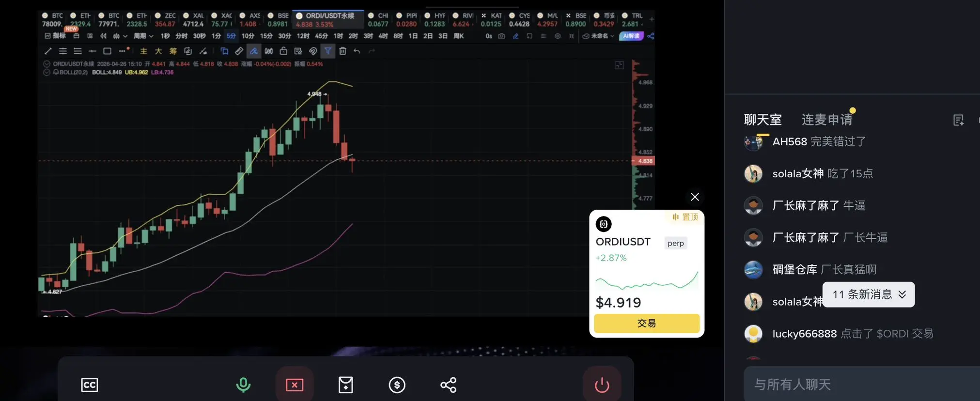Toggle closed captions with the CC icon
The height and width of the screenshot is (401, 980).
(x=90, y=385)
